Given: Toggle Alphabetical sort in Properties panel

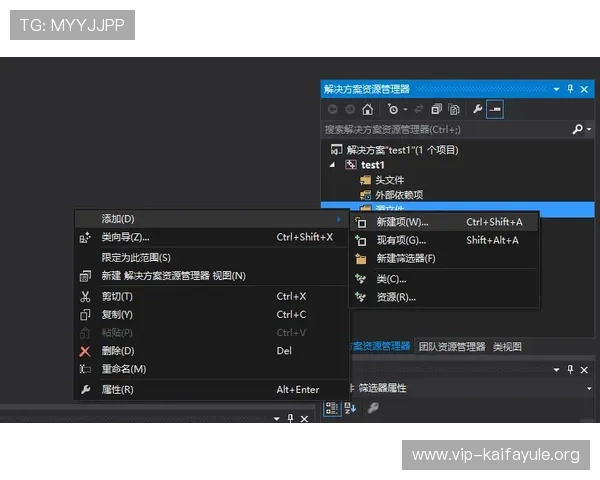Looking at the screenshot, I should [350, 408].
